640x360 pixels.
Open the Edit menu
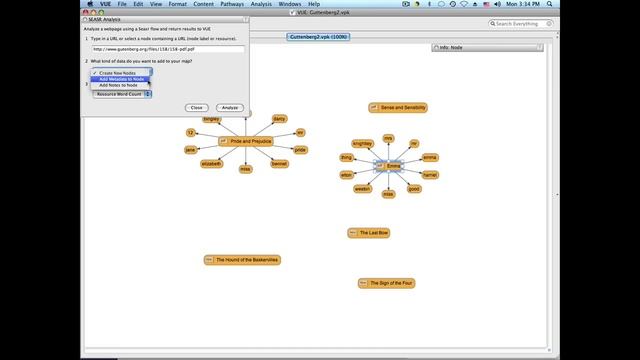tap(138, 4)
